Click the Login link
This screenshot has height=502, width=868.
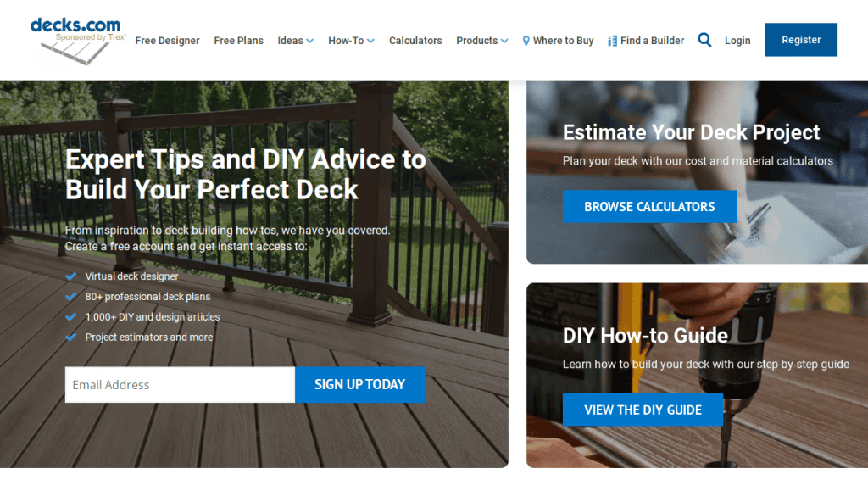(x=737, y=41)
